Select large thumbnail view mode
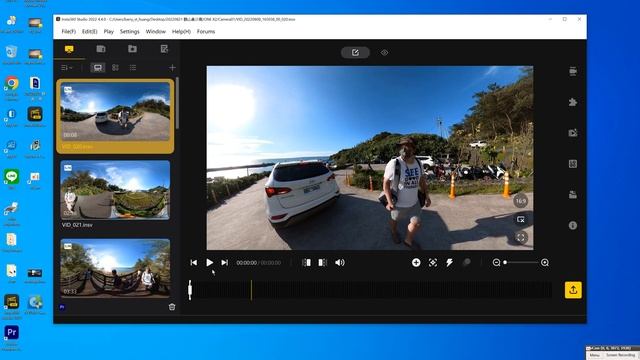The width and height of the screenshot is (640, 360). click(98, 68)
